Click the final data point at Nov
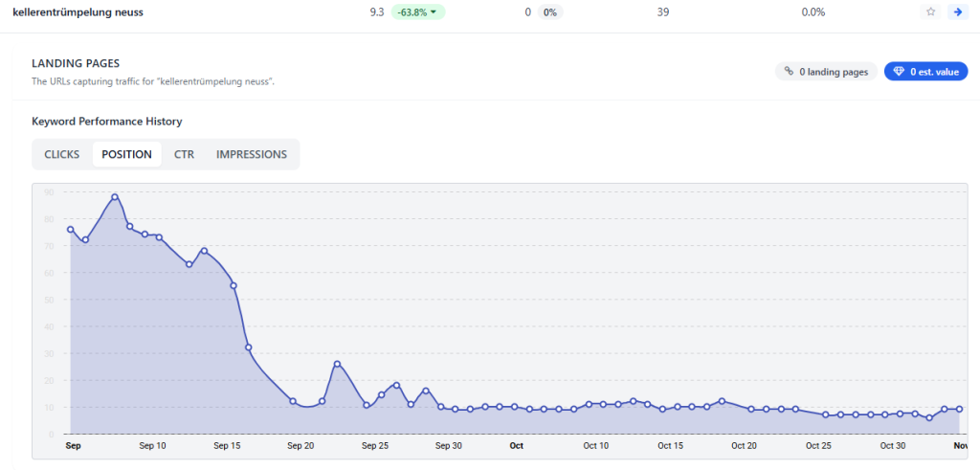 959,409
